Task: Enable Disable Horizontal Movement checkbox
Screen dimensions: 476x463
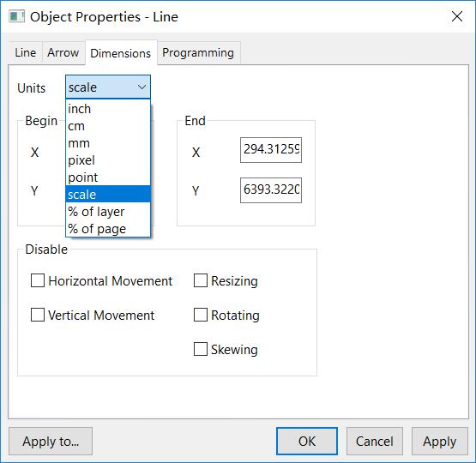Action: click(x=38, y=280)
